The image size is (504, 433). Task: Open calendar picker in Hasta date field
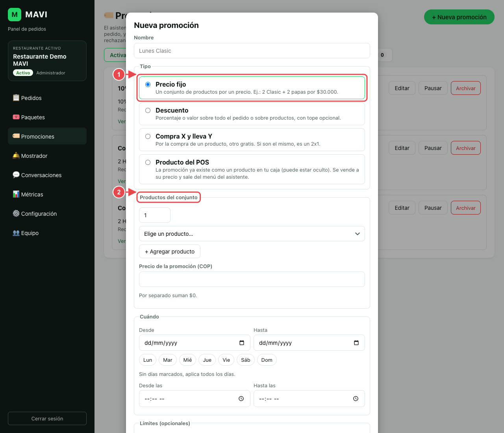tap(356, 343)
